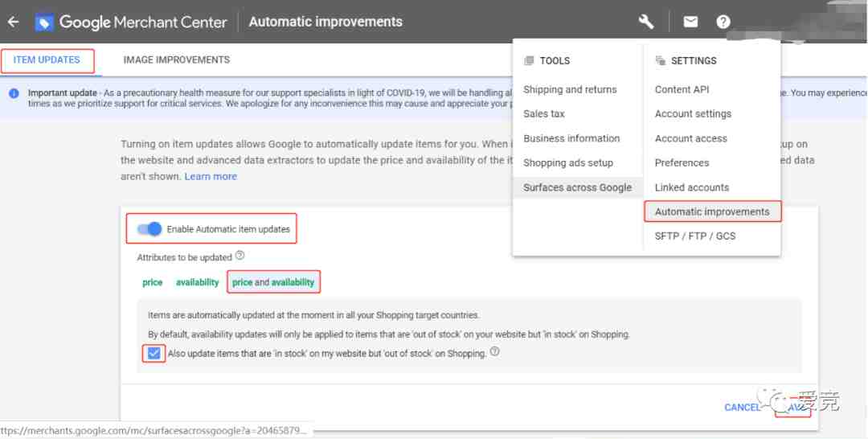Open Surfaces across Google menu entry
Screen dimensions: 868x439
pyautogui.click(x=577, y=187)
